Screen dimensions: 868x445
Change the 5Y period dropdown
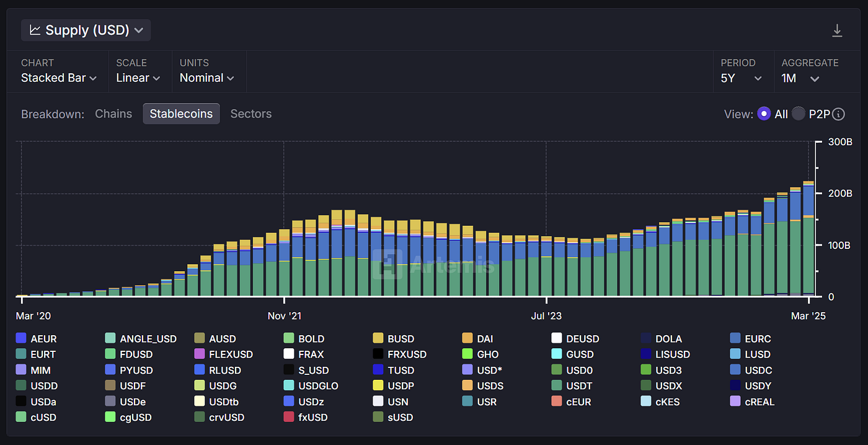pos(742,78)
